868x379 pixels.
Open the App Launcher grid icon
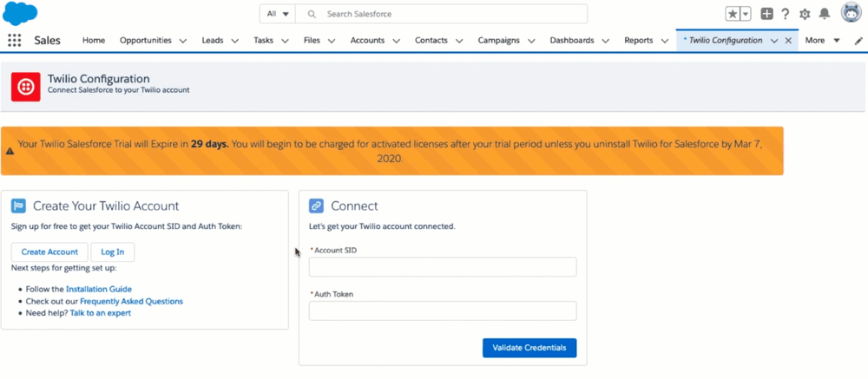pos(14,41)
